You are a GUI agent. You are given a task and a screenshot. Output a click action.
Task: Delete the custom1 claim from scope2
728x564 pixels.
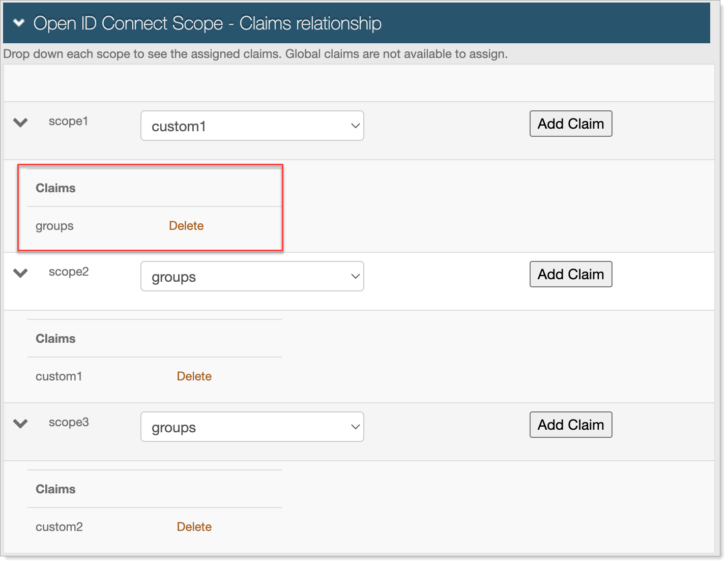pyautogui.click(x=194, y=376)
